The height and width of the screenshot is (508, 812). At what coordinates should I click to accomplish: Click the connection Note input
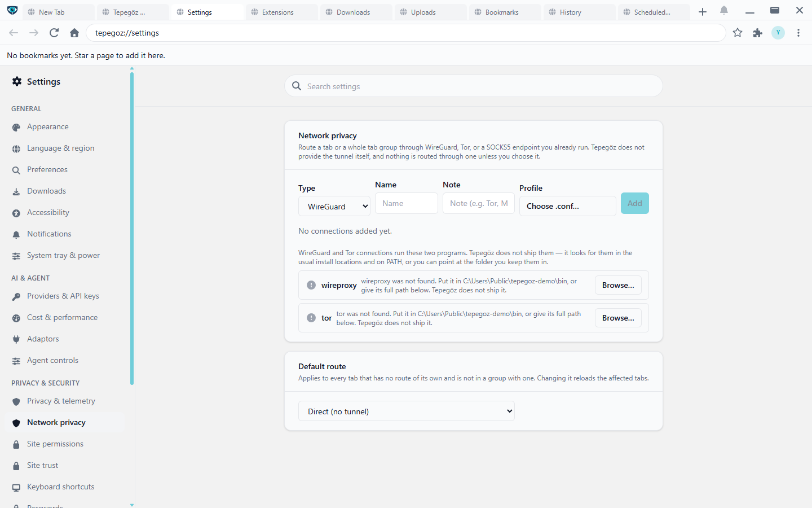479,203
